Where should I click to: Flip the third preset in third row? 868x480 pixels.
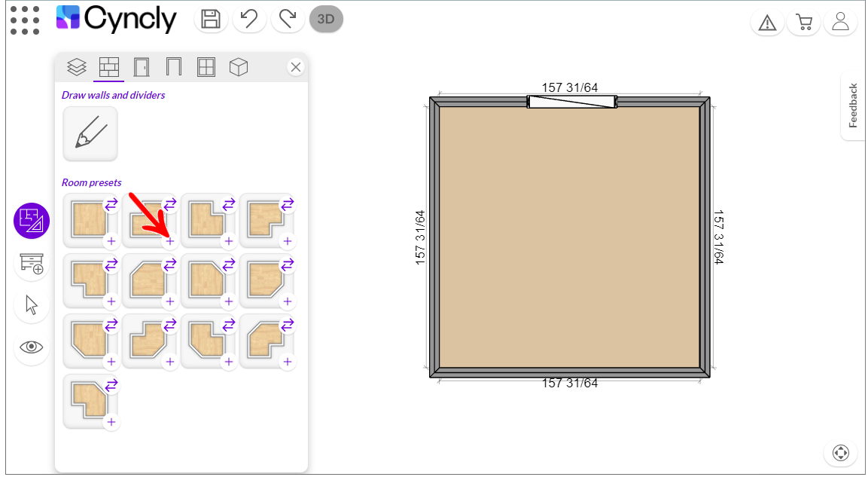(229, 326)
